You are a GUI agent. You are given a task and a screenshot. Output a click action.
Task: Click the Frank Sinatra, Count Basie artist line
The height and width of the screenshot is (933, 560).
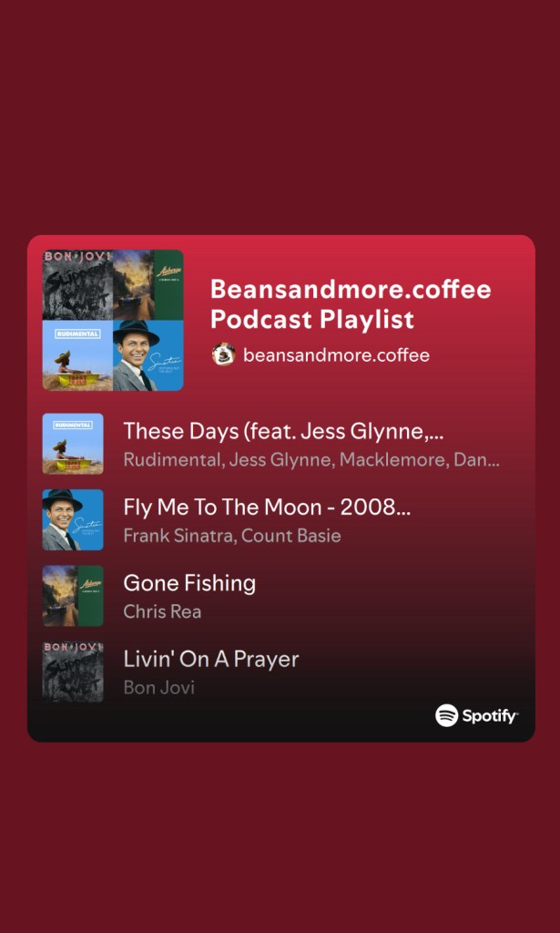point(232,536)
